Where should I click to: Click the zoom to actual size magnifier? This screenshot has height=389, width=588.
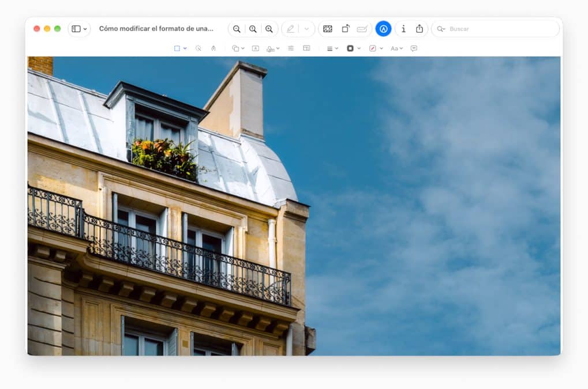[253, 29]
